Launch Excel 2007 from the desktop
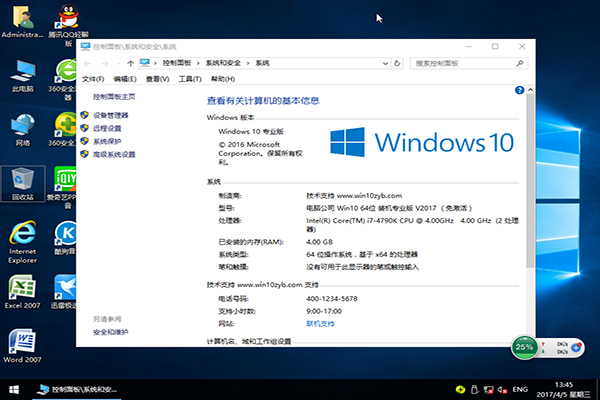 [x=22, y=290]
